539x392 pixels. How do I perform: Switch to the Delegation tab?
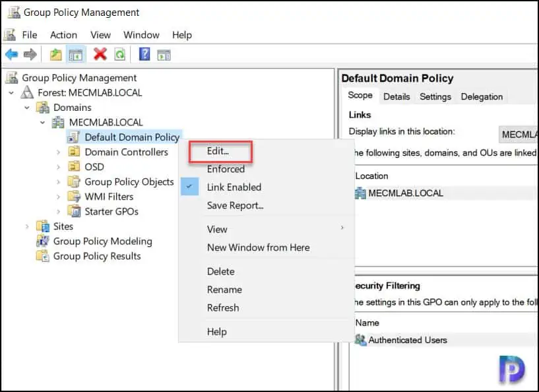482,97
